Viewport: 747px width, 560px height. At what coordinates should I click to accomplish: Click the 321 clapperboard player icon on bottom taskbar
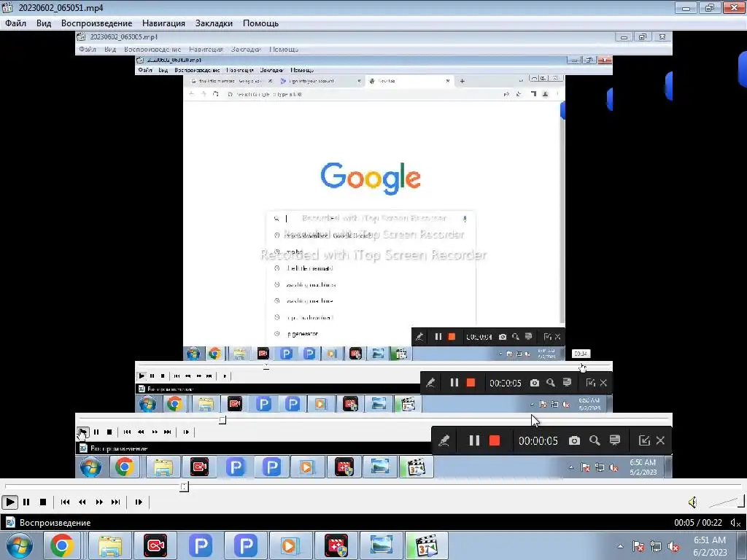coord(426,545)
